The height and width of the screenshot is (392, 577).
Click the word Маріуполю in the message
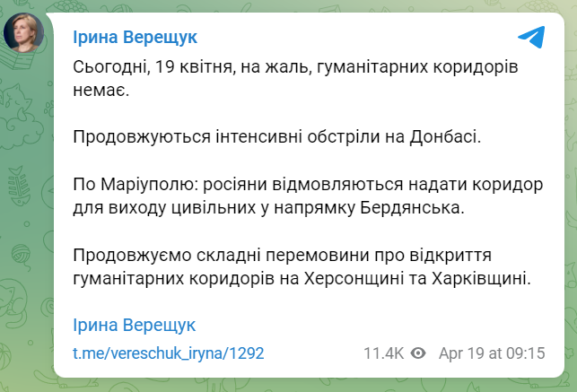click(149, 185)
